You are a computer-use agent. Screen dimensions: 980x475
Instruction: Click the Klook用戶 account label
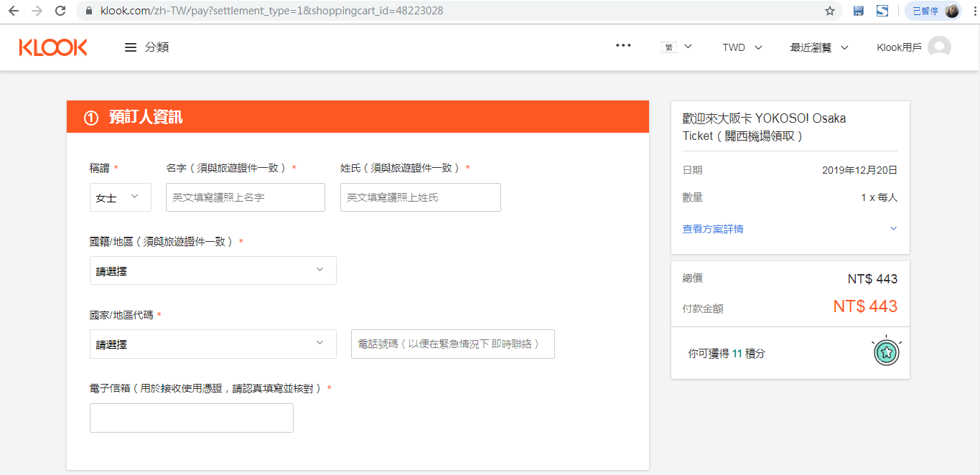coord(899,47)
